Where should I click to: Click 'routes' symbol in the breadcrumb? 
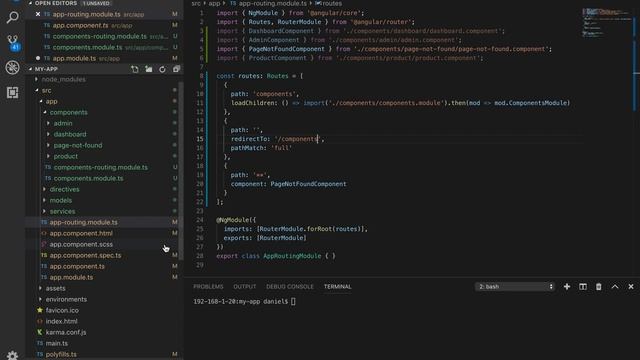coord(332,3)
